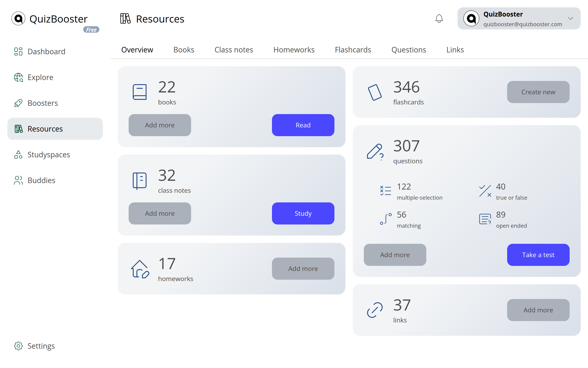Open notifications via the bell icon
Screen dimensions: 588x368
(439, 18)
